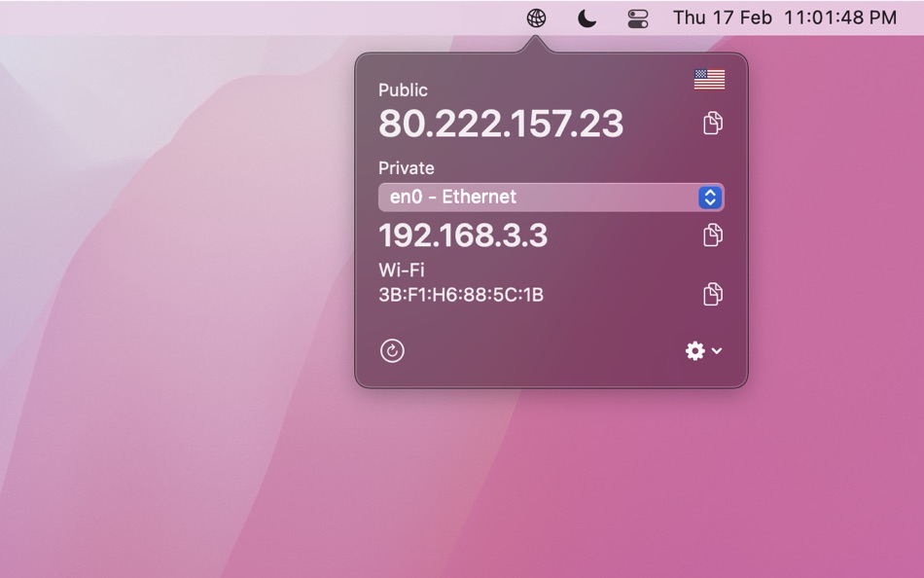Open the gear settings menu

703,350
